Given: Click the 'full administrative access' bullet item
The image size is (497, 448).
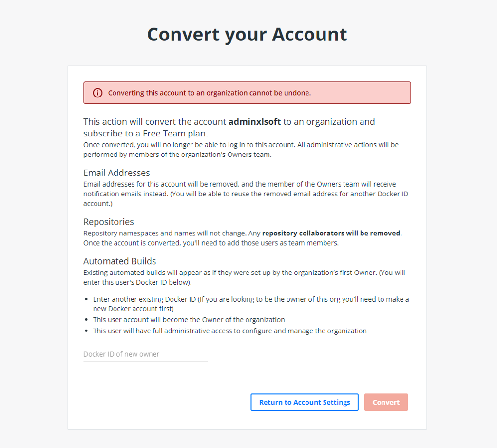Looking at the screenshot, I should click(230, 331).
